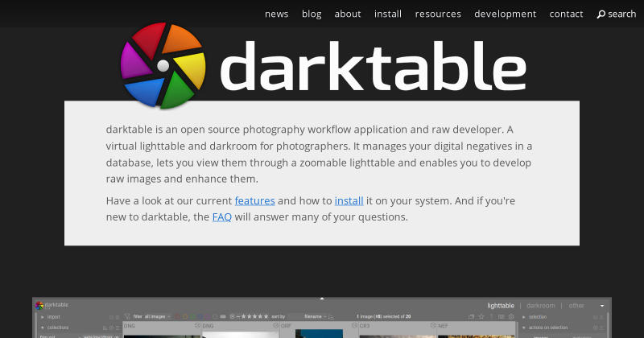Screen dimensions: 644x338
Task: Expand the import module
Action: (43, 317)
